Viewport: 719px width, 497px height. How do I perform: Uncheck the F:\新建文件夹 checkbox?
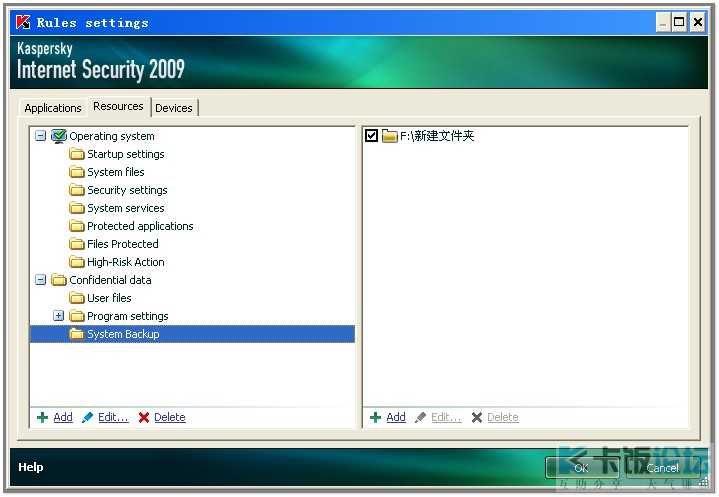371,136
